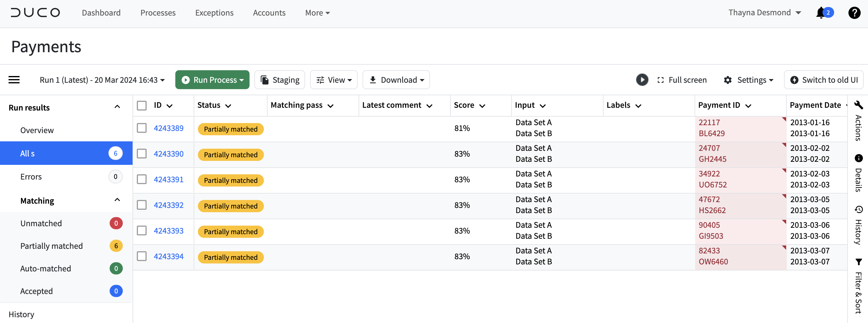
Task: Select Errors in sidebar
Action: point(66,176)
